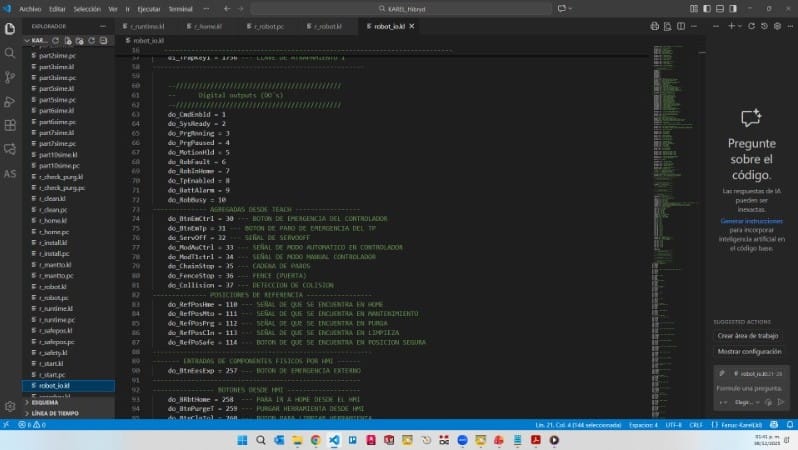798x450 pixels.
Task: Click the New File icon in Explorer
Action: pos(70,41)
